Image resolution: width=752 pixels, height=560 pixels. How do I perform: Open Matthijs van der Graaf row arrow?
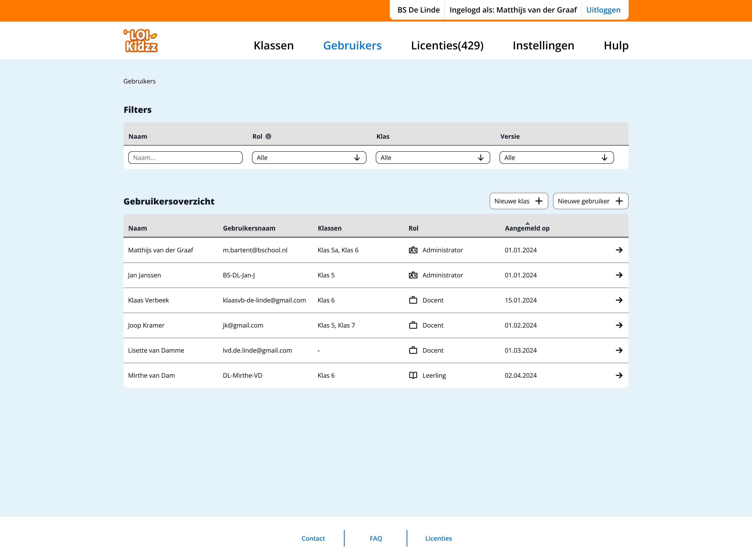tap(619, 250)
